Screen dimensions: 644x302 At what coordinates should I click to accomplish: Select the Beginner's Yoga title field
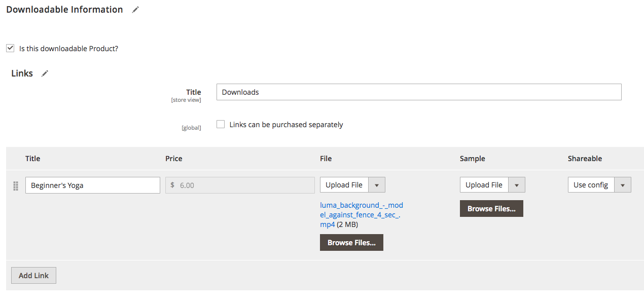93,185
